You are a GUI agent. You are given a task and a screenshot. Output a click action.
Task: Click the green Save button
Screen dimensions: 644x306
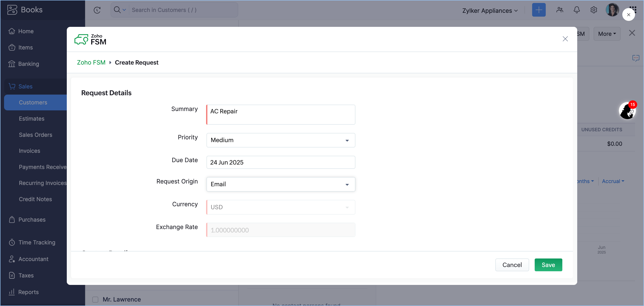[548, 265]
